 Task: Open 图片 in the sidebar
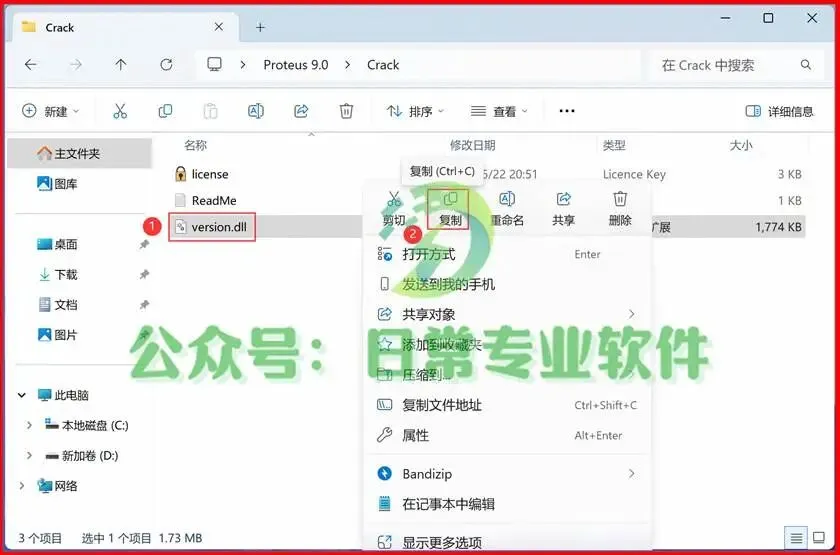[57, 335]
